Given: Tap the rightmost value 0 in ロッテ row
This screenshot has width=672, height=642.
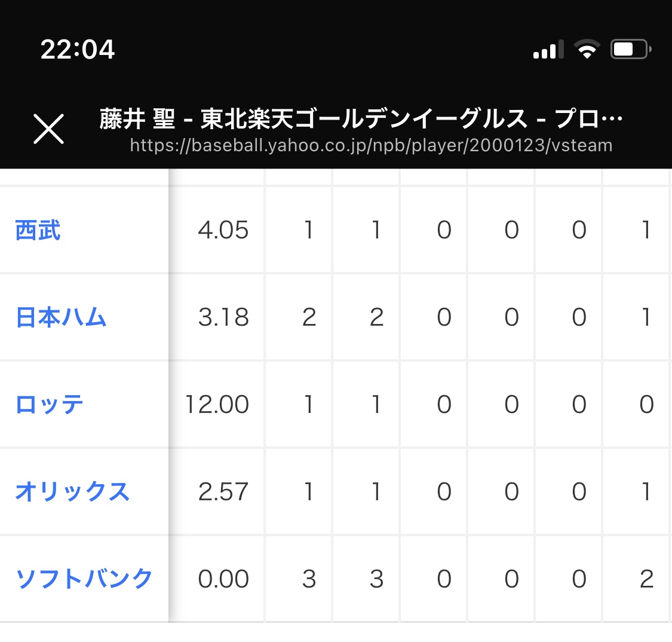Looking at the screenshot, I should pyautogui.click(x=646, y=405).
